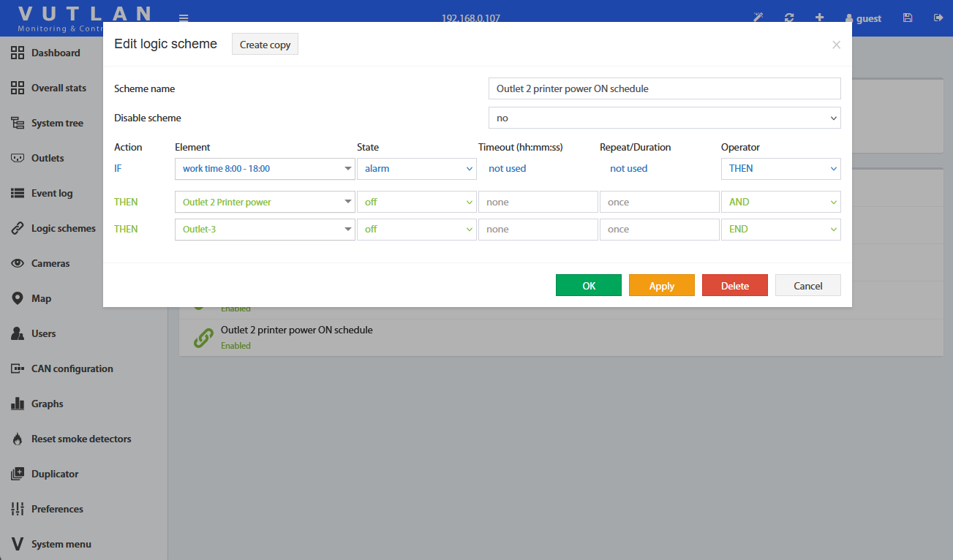The height and width of the screenshot is (560, 953).
Task: Click the link icon beside Outlet 2 scheme
Action: tap(203, 338)
